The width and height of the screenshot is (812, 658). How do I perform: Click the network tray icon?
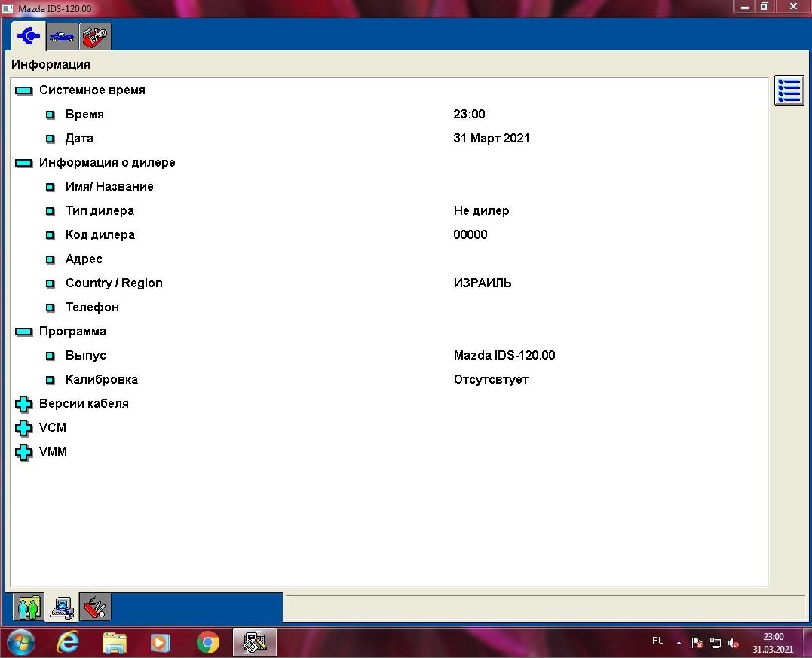tap(715, 643)
